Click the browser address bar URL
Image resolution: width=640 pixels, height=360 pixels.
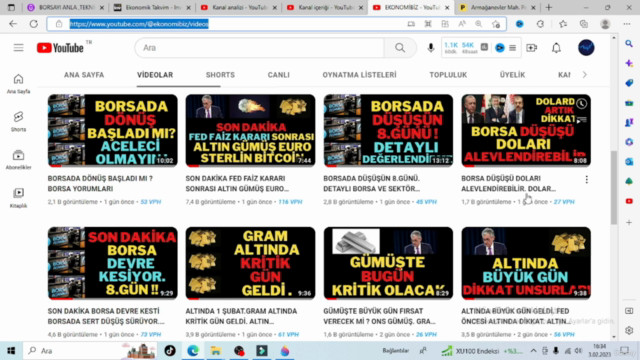pos(139,24)
